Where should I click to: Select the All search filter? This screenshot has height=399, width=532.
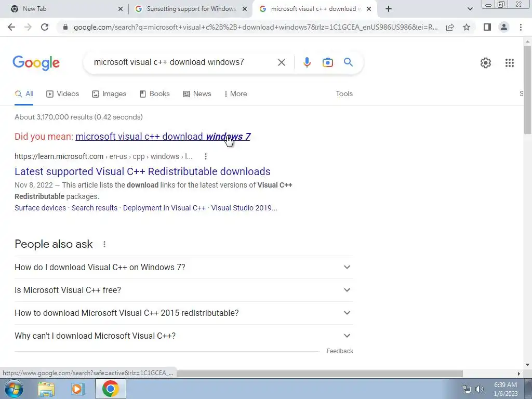[24, 94]
